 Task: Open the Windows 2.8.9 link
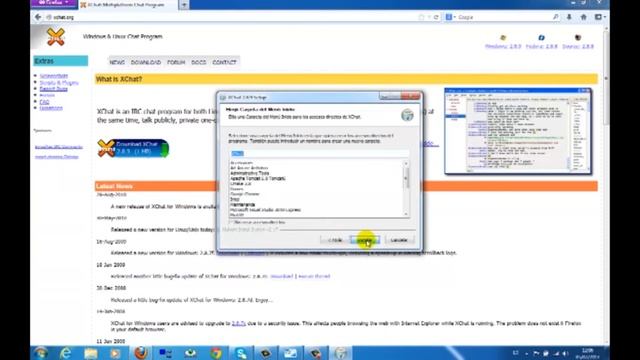(503, 47)
